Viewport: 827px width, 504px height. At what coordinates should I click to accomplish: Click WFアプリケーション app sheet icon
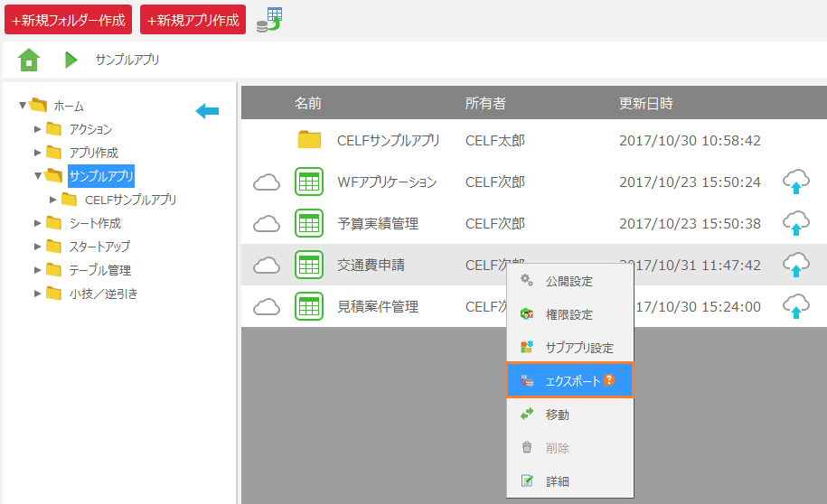[x=309, y=182]
